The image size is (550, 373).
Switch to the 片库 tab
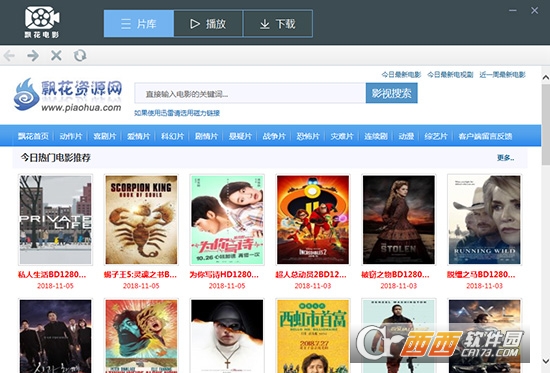click(x=139, y=24)
